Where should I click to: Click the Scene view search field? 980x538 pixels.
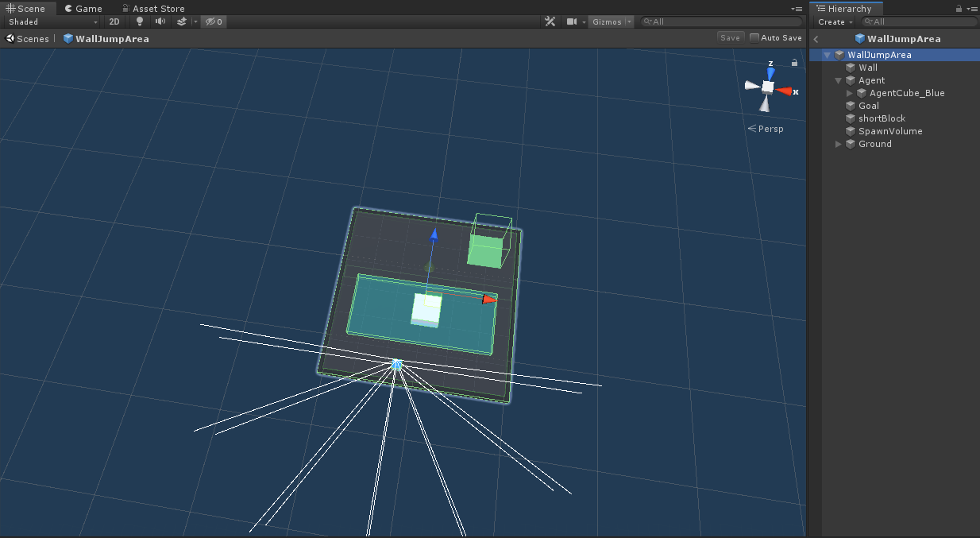click(721, 21)
